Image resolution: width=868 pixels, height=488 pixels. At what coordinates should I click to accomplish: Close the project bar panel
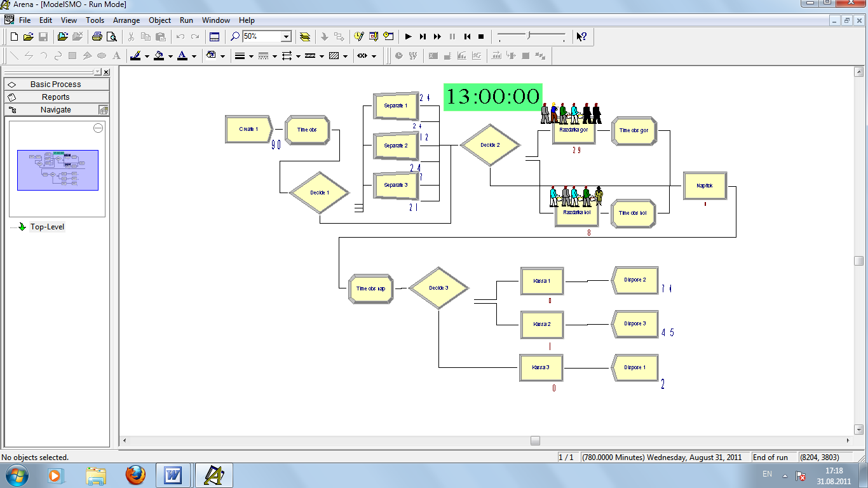[106, 72]
